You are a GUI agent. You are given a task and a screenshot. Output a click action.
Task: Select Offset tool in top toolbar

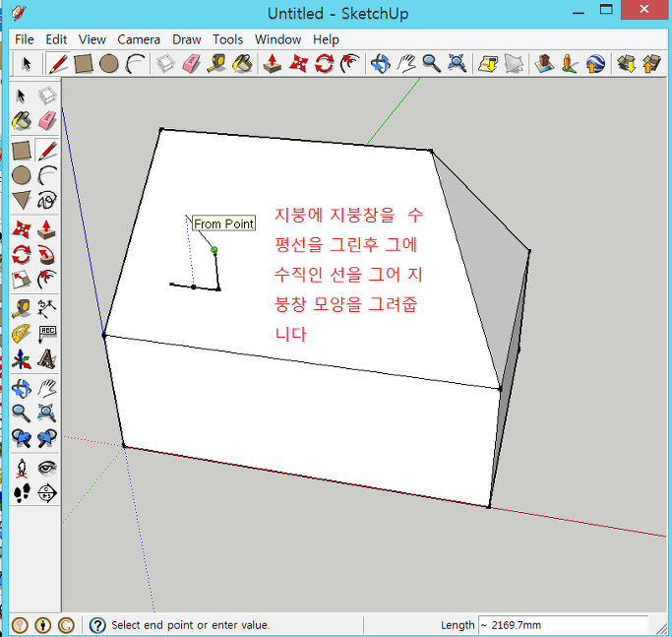(x=349, y=64)
